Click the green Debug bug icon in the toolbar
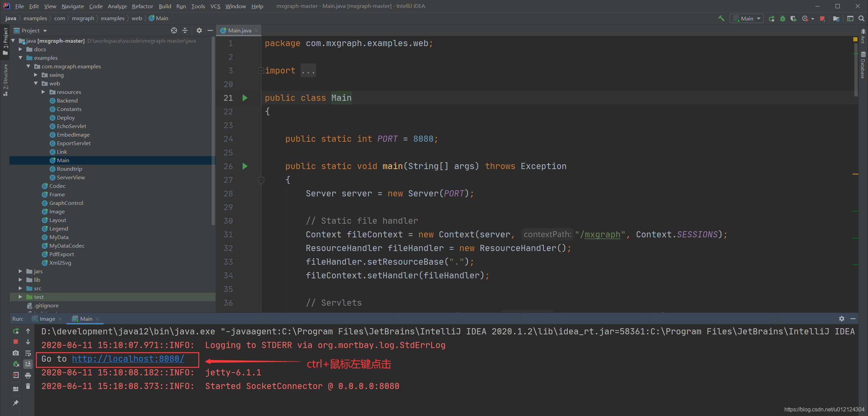The height and width of the screenshot is (416, 868). 783,18
